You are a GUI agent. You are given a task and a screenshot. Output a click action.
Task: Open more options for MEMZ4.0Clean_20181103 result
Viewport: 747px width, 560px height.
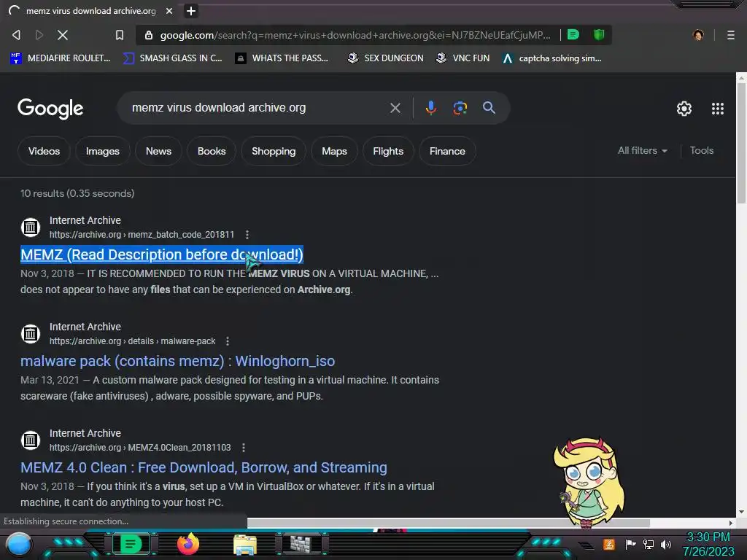click(244, 448)
